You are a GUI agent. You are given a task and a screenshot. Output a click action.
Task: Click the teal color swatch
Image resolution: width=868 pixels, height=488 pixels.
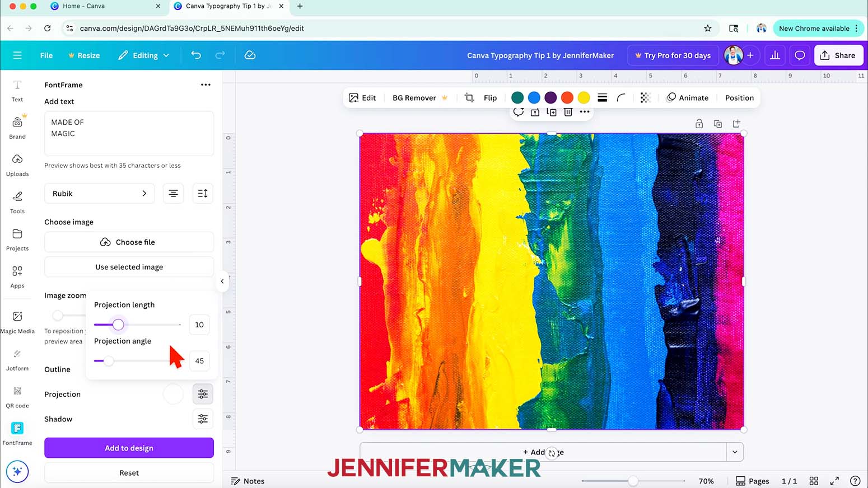coord(517,98)
